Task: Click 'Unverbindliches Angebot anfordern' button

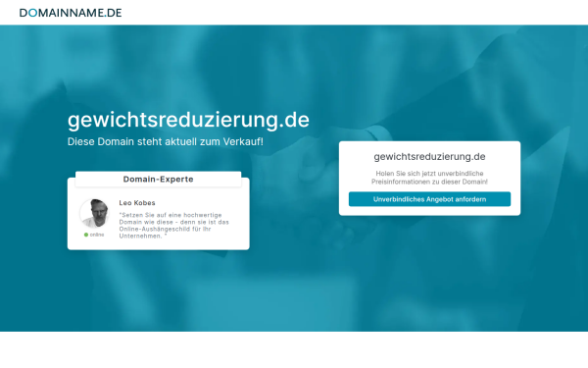Action: point(429,199)
